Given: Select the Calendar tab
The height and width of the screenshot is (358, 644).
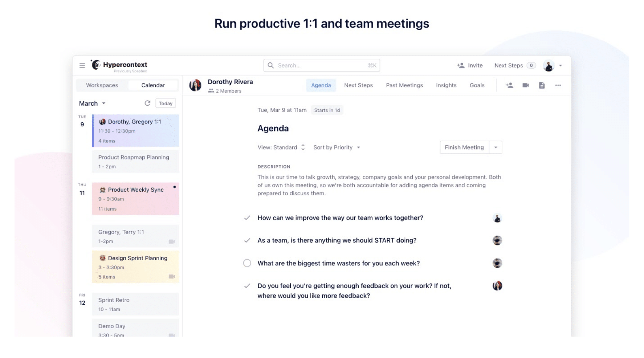Looking at the screenshot, I should pos(153,85).
